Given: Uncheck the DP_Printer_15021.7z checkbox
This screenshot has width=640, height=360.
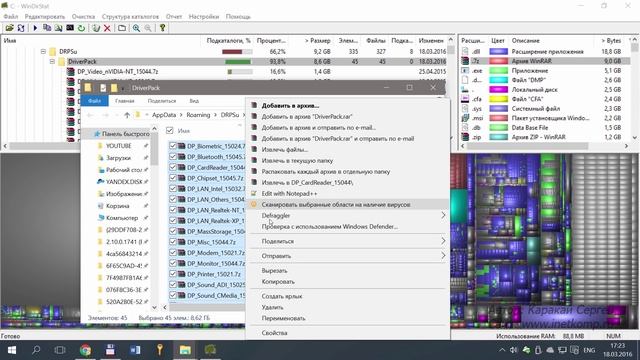Looking at the screenshot, I should point(173,274).
